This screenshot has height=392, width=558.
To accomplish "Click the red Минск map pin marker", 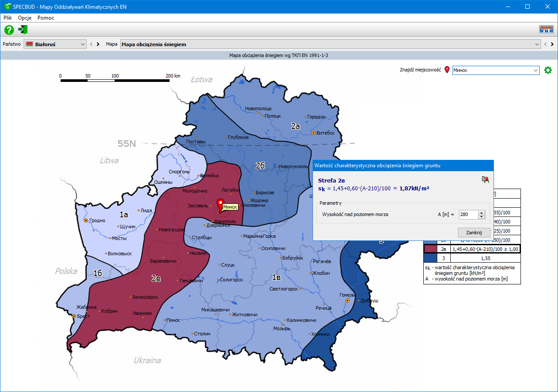I will coord(221,205).
